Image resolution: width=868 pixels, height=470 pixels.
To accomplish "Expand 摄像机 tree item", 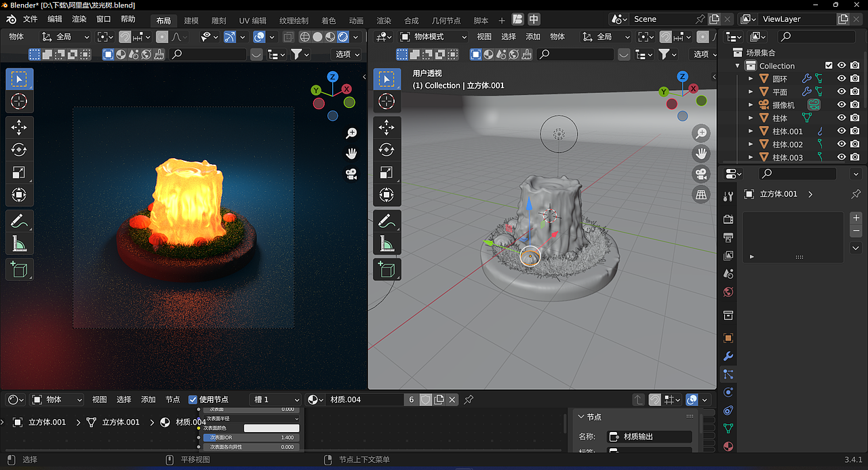I will pos(751,105).
